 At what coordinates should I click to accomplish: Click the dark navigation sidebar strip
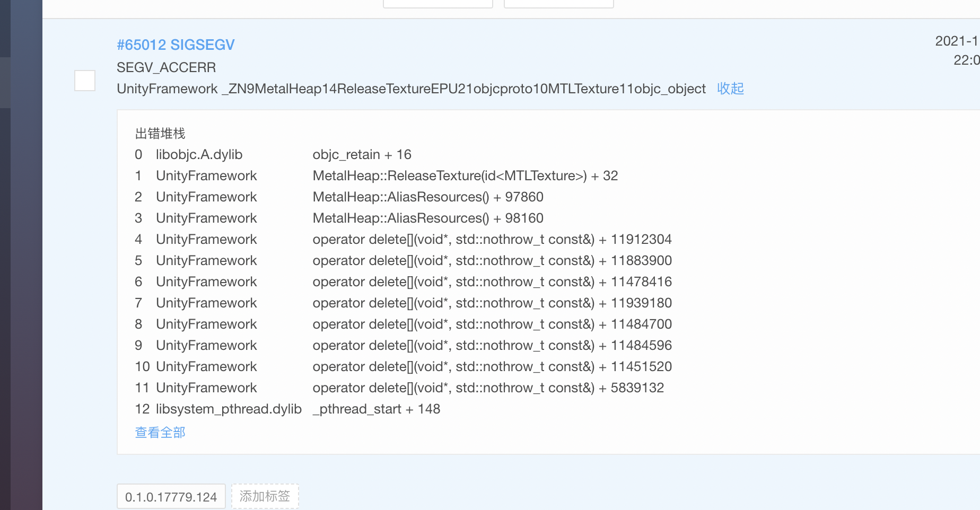point(21,254)
